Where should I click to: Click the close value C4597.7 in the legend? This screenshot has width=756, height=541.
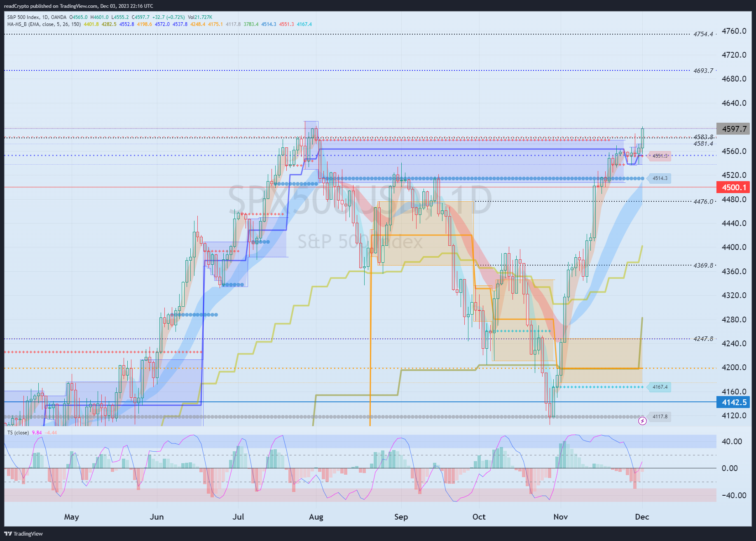pyautogui.click(x=140, y=17)
